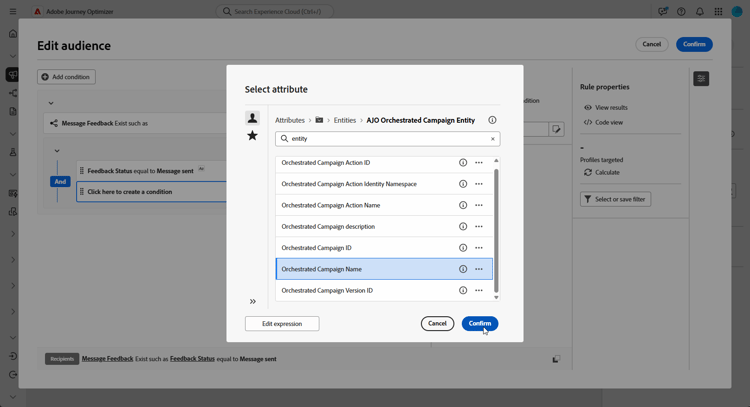Cancel the Edit audience page
The width and height of the screenshot is (750, 407).
(x=651, y=44)
